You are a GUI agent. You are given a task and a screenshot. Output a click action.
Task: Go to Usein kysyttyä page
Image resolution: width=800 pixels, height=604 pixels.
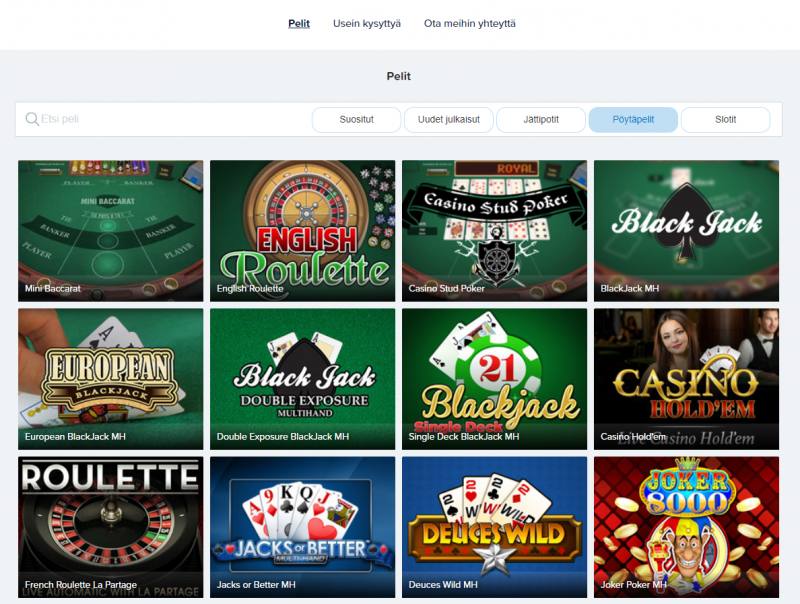[367, 23]
